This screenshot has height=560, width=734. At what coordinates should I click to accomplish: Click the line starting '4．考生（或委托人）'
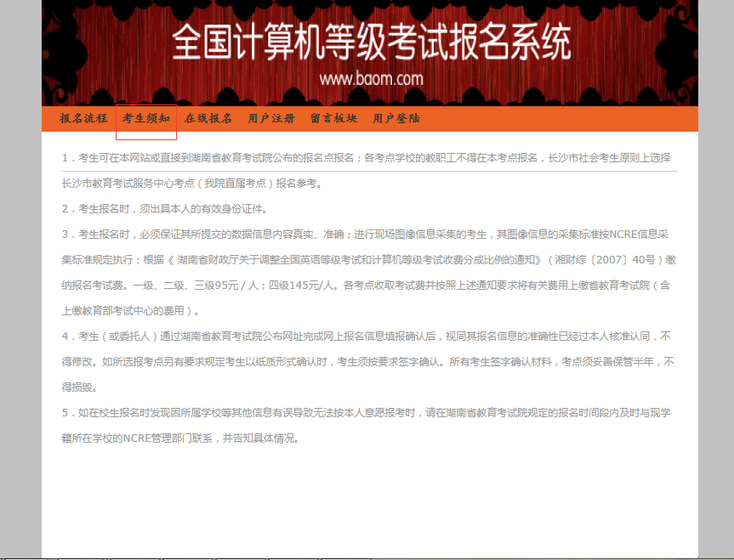(367, 337)
